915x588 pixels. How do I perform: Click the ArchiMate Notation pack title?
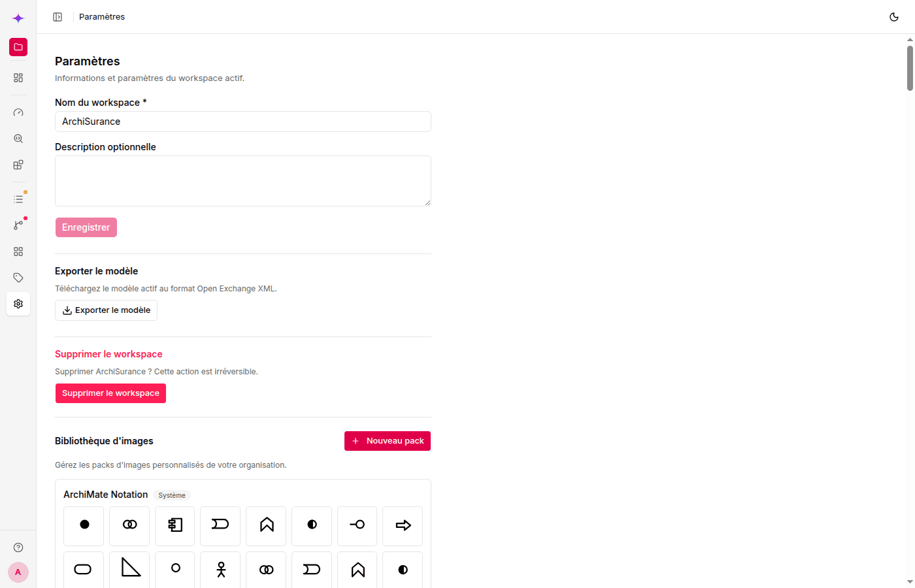[106, 495]
